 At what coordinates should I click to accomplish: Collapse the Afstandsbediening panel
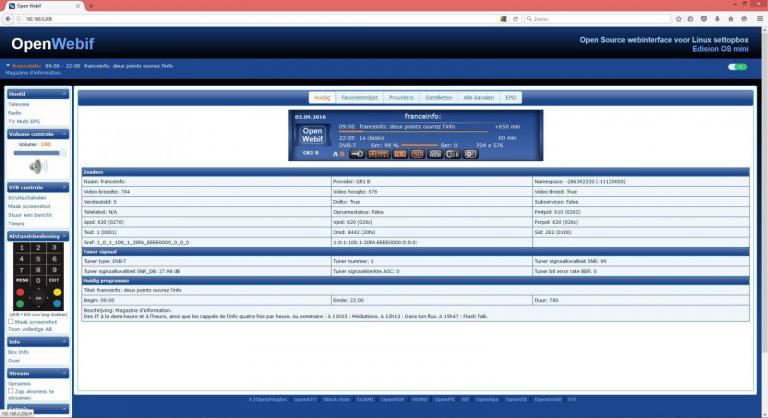[x=65, y=236]
